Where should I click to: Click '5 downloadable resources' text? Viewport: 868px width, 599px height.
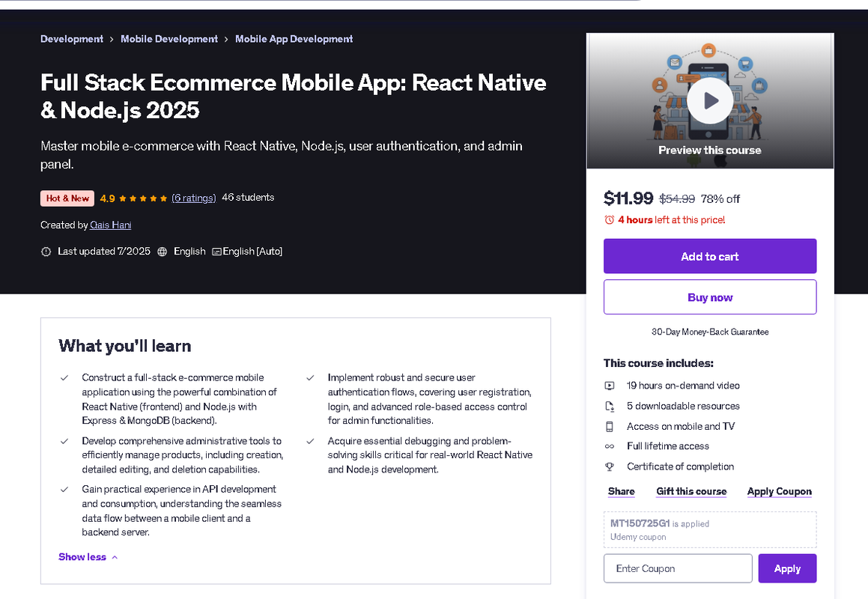683,406
